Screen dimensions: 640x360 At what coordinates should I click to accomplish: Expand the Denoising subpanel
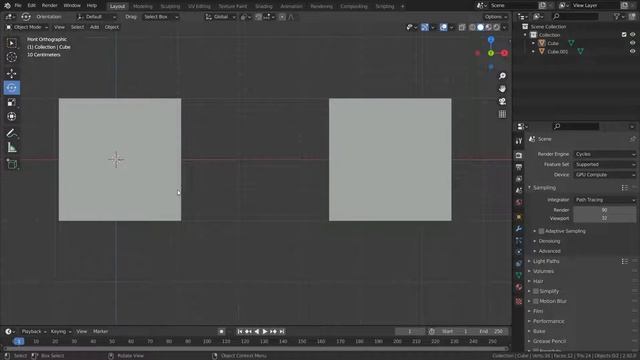(x=549, y=241)
